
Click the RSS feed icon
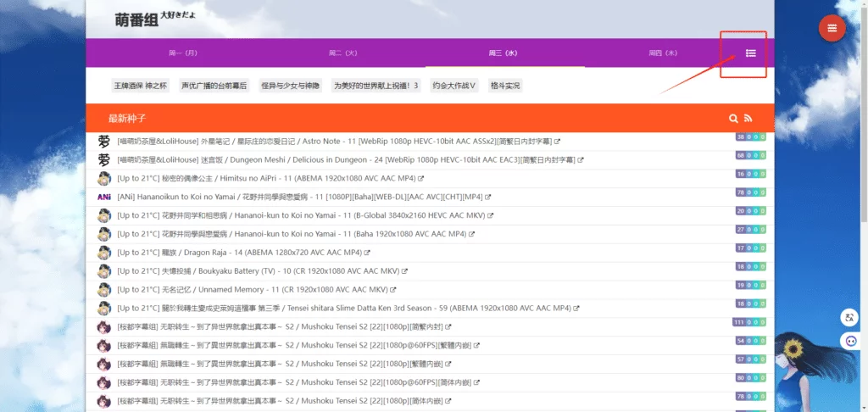(x=748, y=119)
